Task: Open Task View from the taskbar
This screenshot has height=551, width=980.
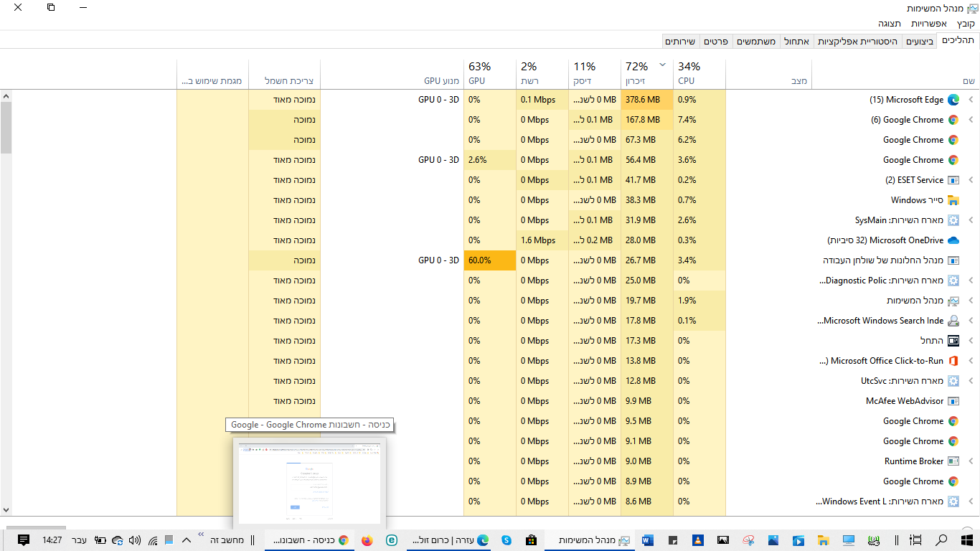Action: pyautogui.click(x=915, y=540)
